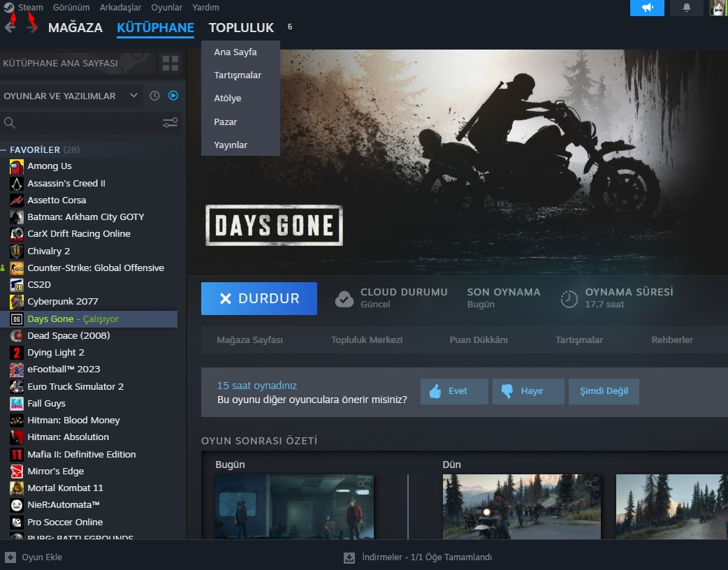Click Hayır thumbs-down button
Image resolution: width=728 pixels, height=570 pixels.
(x=528, y=391)
